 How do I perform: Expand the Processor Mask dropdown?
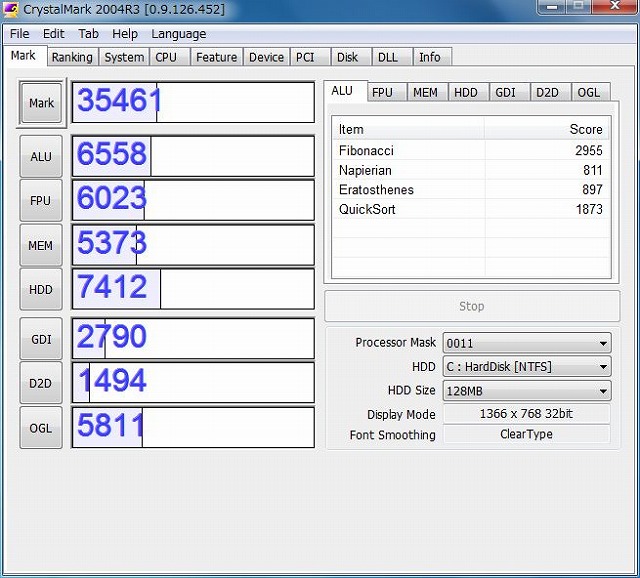click(x=527, y=343)
